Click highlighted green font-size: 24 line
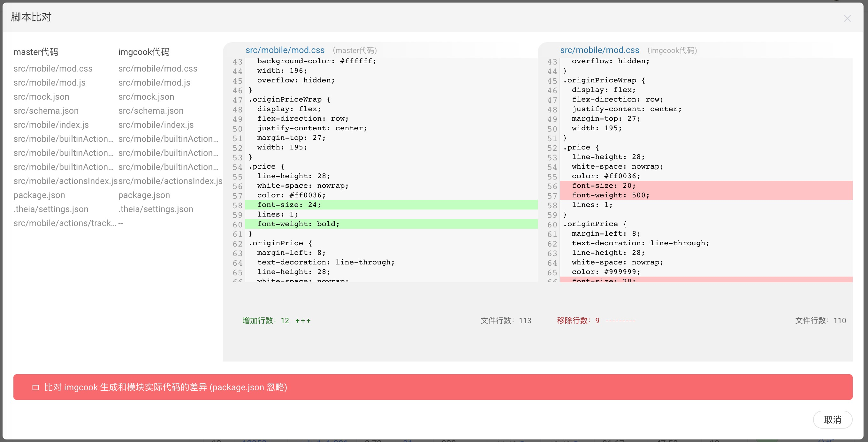This screenshot has height=442, width=868. 391,204
